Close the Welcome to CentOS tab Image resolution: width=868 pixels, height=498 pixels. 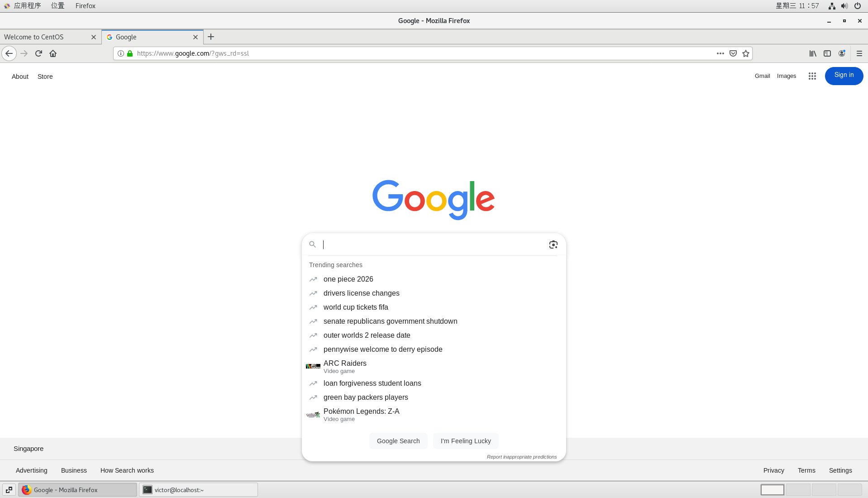tap(94, 37)
